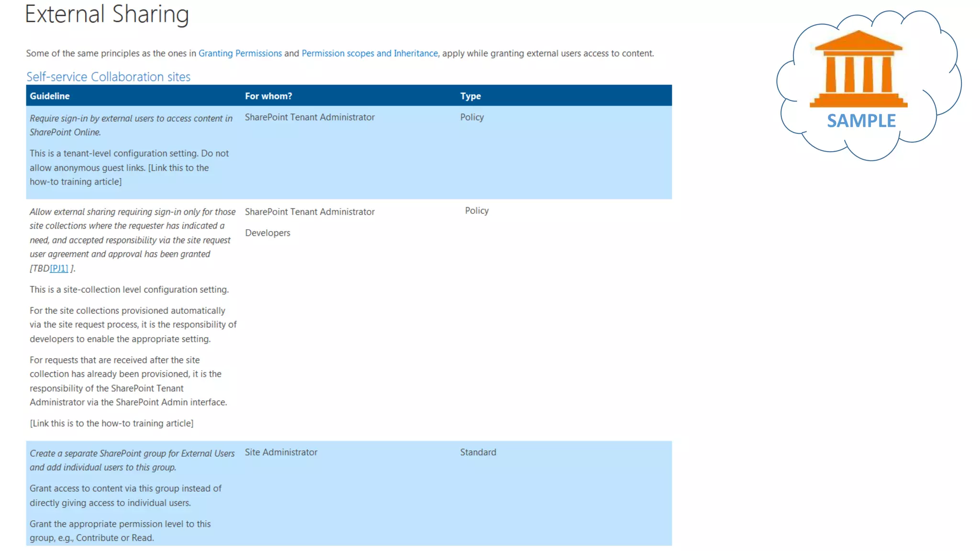980x551 pixels.
Task: Click SharePoint Tenant Administrator in first row
Action: click(310, 117)
